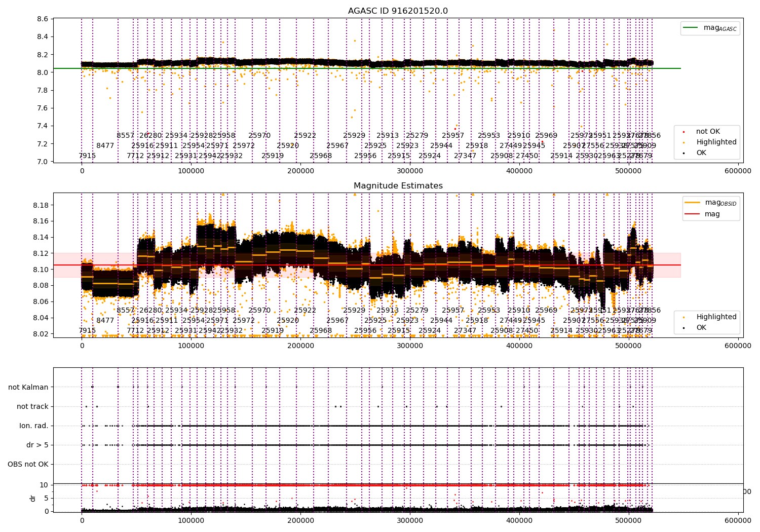Click x-axis tick 600000 under the AGASC ID plot
The height and width of the screenshot is (532, 760).
coord(738,171)
